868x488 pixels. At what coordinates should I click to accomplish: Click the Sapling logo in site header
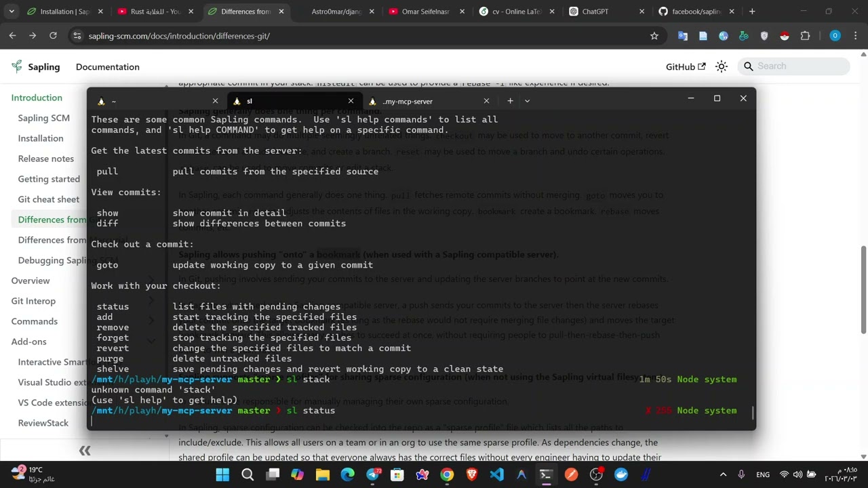pyautogui.click(x=36, y=66)
